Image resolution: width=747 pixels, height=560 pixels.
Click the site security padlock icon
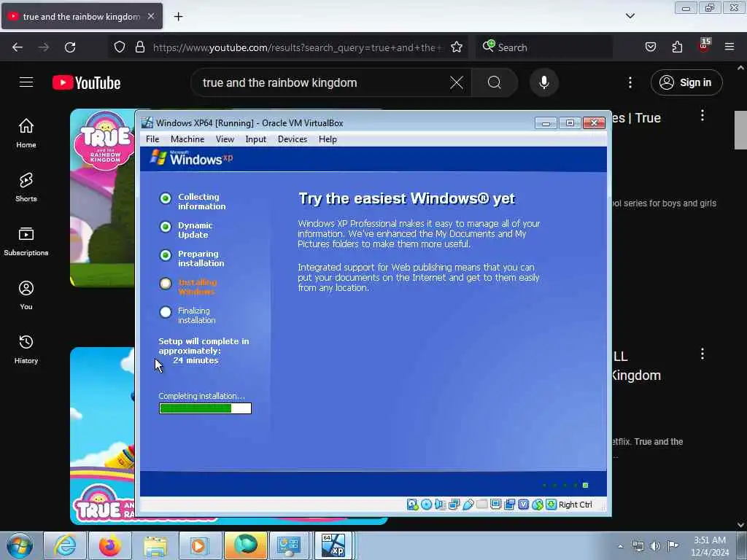pyautogui.click(x=139, y=47)
